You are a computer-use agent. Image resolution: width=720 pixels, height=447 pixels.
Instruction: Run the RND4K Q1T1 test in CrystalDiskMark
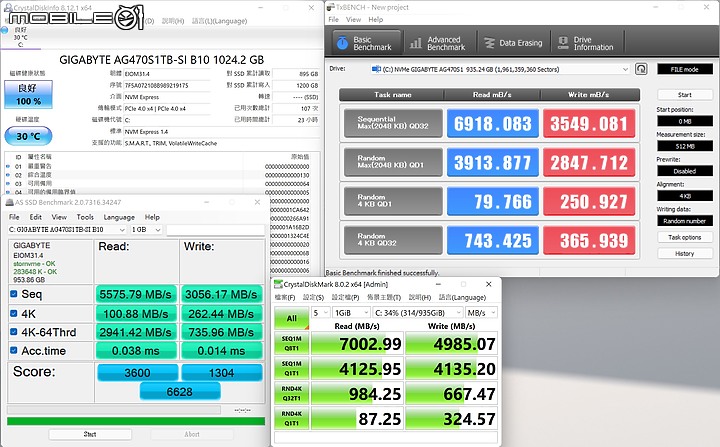point(292,418)
